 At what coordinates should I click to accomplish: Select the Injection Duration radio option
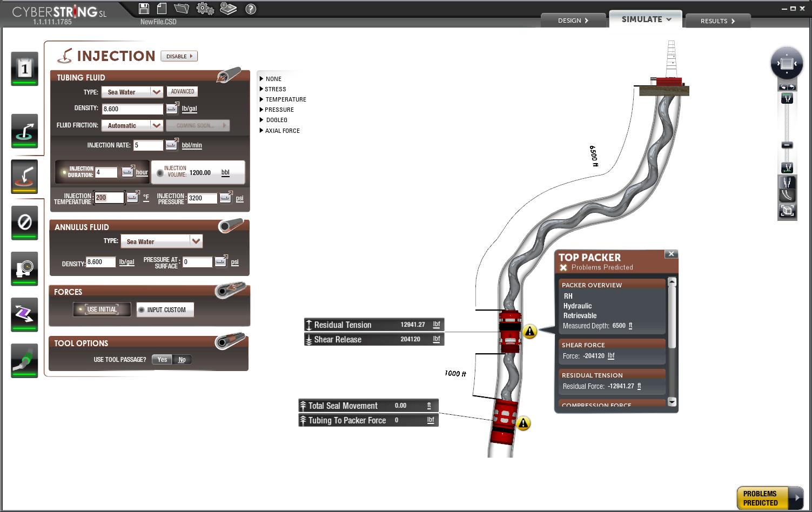[x=64, y=172]
